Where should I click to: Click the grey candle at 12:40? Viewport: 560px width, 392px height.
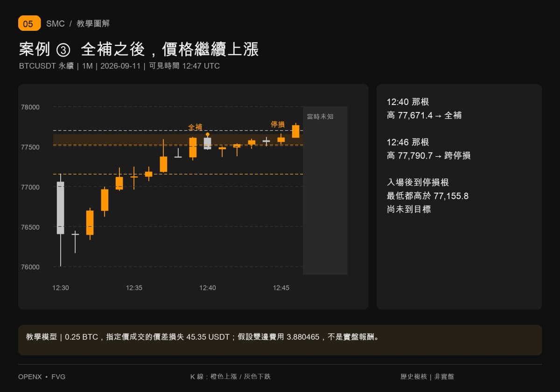point(208,143)
